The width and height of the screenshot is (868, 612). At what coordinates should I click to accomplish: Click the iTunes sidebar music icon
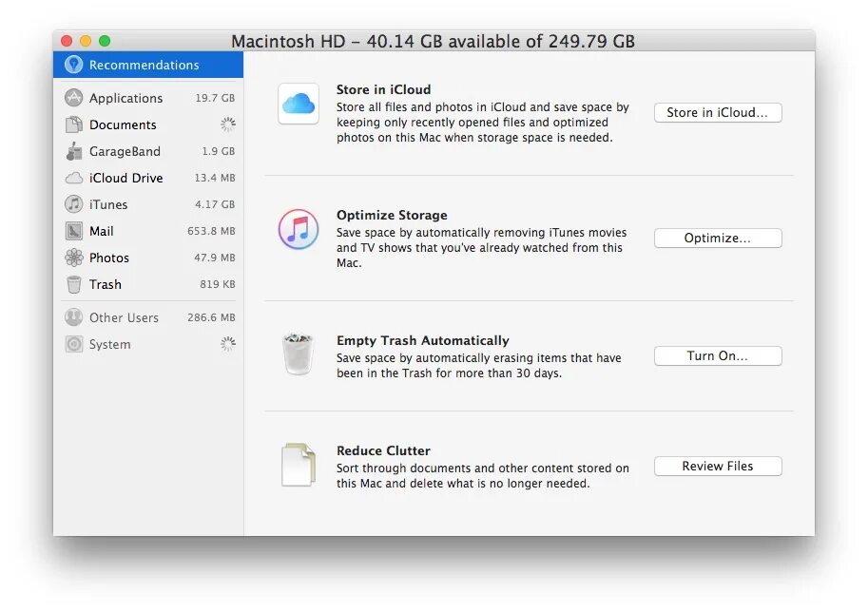coord(73,204)
